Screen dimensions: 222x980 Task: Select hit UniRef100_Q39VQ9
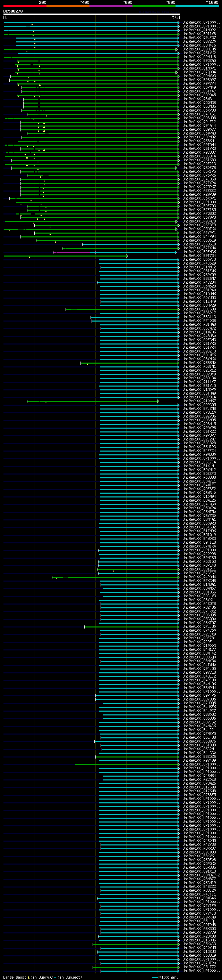199,275
